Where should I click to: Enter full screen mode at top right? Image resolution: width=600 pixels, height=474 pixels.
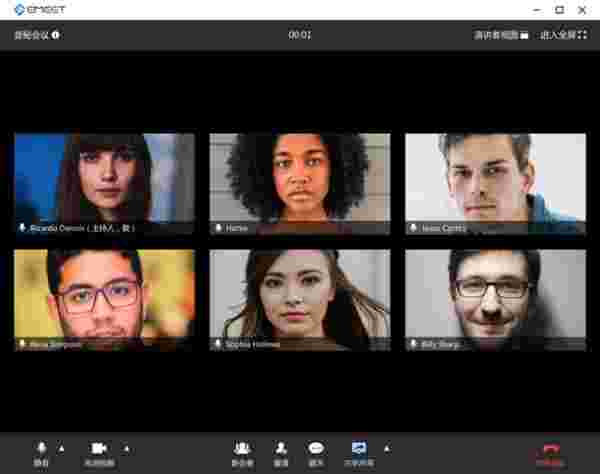(x=564, y=35)
